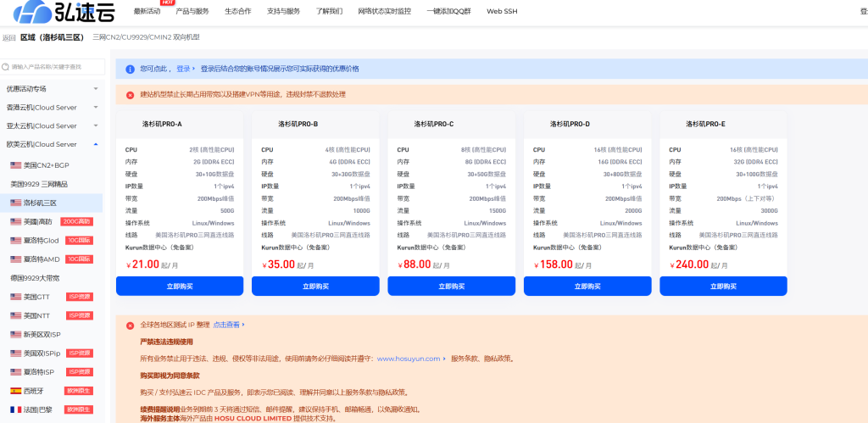Click the 10G国际 badge beside 夏洛特Glod
Viewport: 868px width, 423px height.
click(79, 240)
